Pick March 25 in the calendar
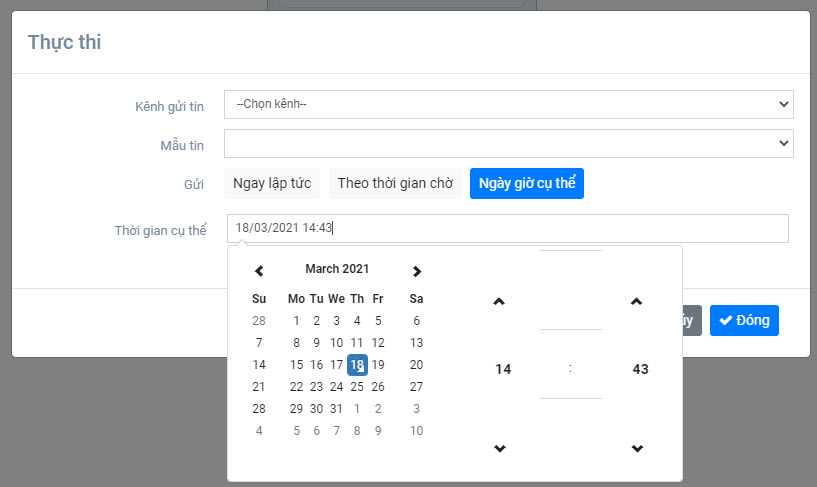Viewport: 817px width, 487px height. coord(357,387)
